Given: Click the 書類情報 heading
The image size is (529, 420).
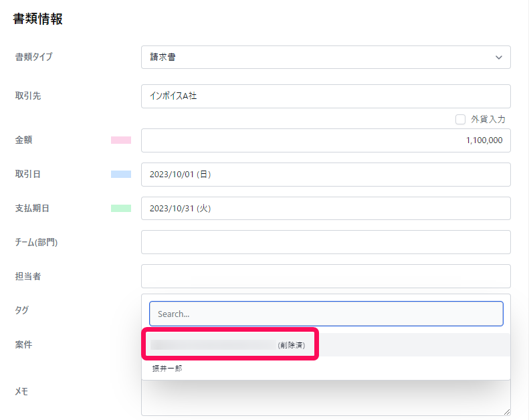Looking at the screenshot, I should click(x=37, y=19).
